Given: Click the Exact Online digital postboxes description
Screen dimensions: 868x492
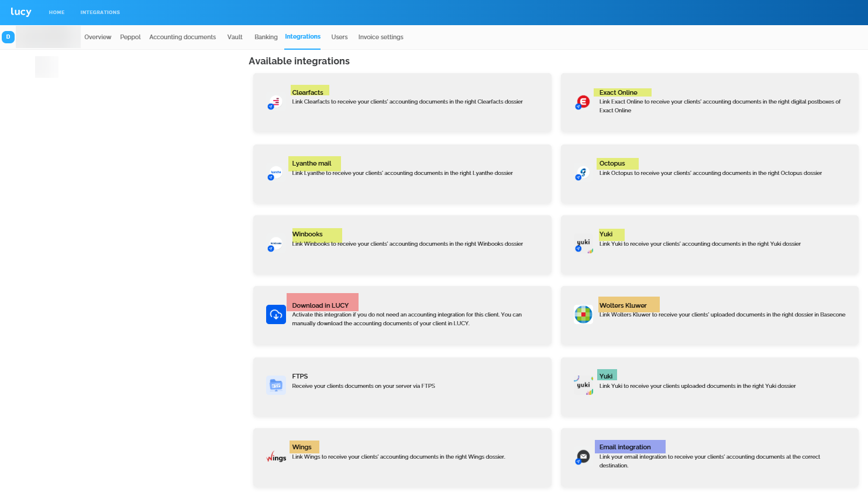Looking at the screenshot, I should (x=720, y=106).
